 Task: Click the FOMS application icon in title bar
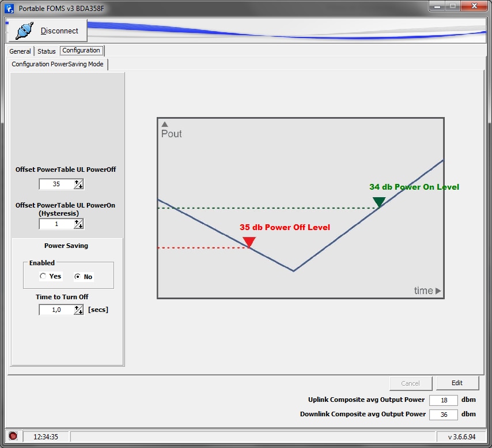pos(9,9)
